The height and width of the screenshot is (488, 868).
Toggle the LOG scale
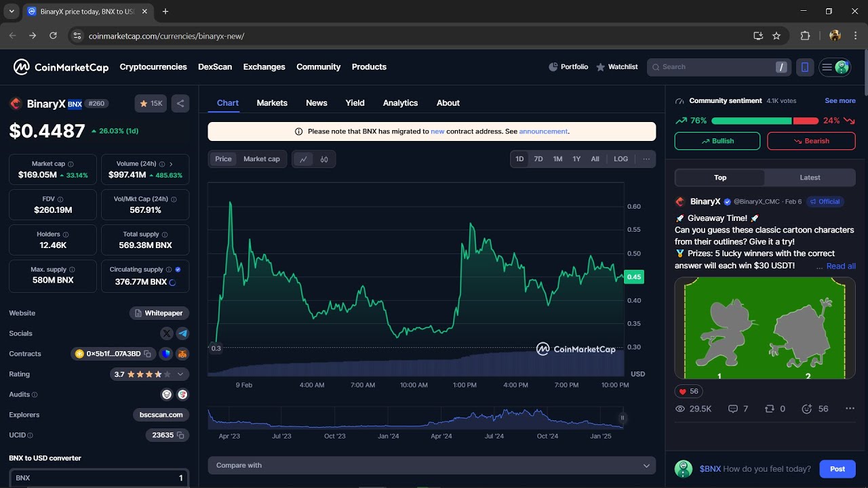click(620, 159)
